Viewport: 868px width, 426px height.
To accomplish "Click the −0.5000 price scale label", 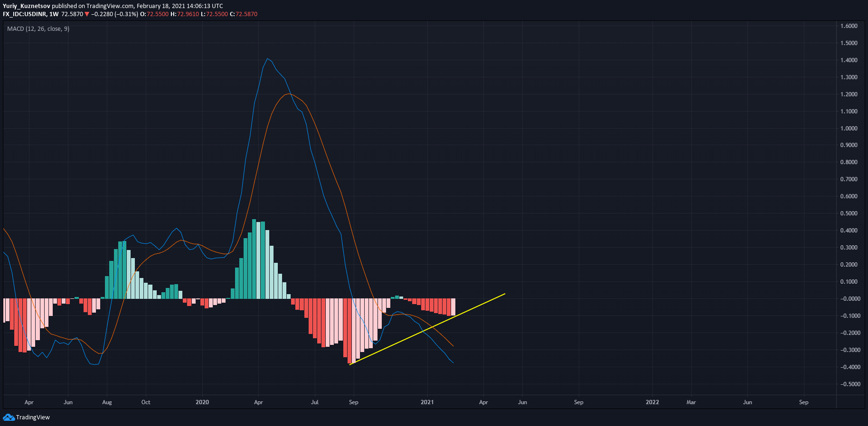I will click(x=850, y=384).
